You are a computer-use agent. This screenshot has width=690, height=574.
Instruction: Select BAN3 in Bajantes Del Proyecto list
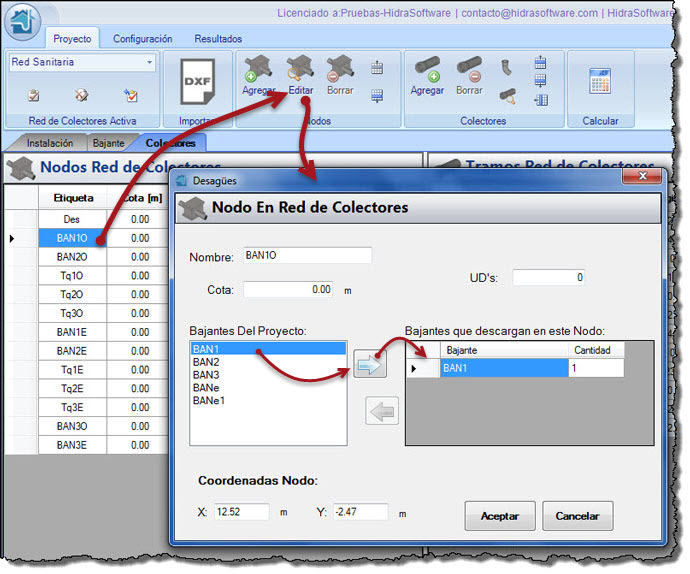point(206,374)
